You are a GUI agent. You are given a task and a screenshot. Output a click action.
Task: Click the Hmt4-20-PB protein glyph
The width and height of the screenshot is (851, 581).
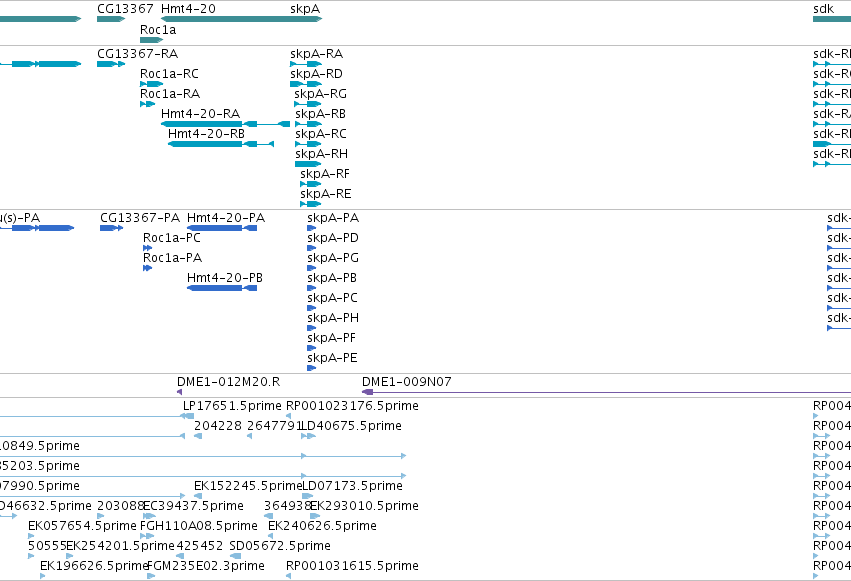[x=222, y=288]
